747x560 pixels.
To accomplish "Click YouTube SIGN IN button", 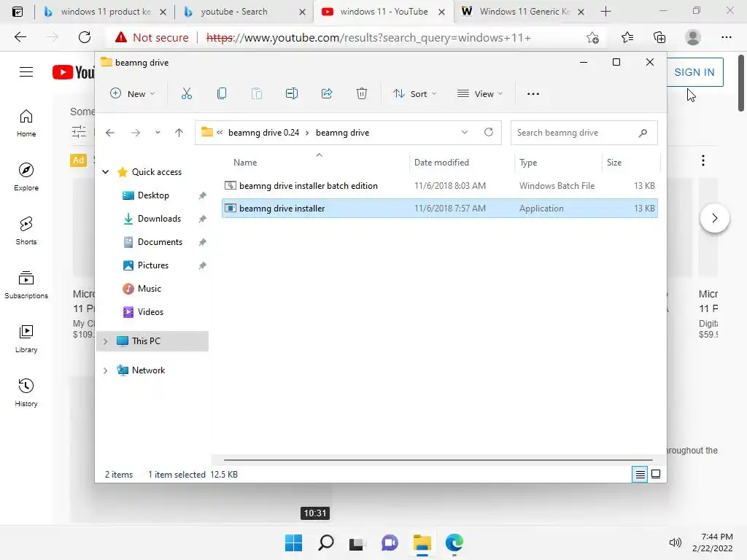I will click(694, 72).
